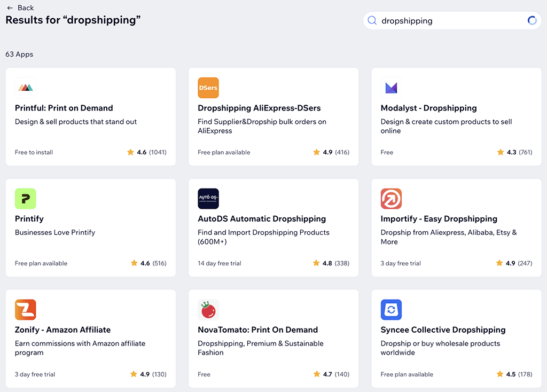Click the Modalyst purple M icon
The image size is (547, 392).
pyautogui.click(x=391, y=88)
